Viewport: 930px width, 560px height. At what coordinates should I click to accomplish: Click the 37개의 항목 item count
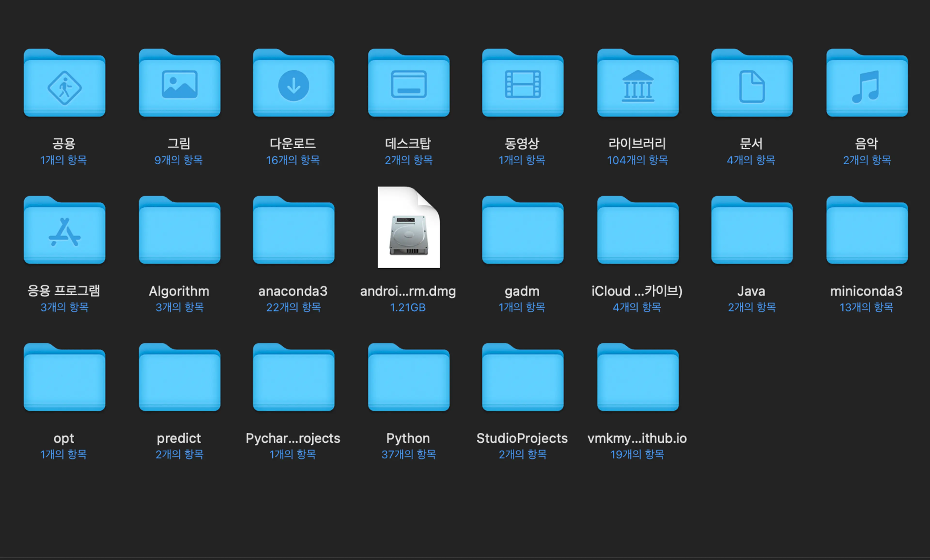(x=409, y=454)
